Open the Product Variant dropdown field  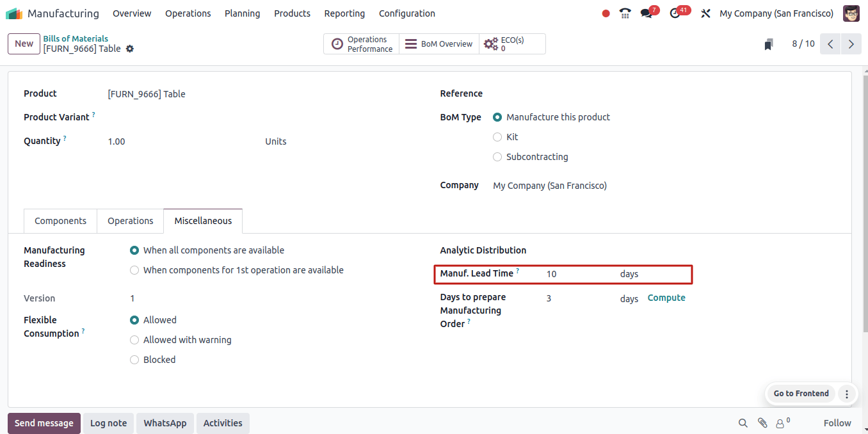[x=264, y=118]
